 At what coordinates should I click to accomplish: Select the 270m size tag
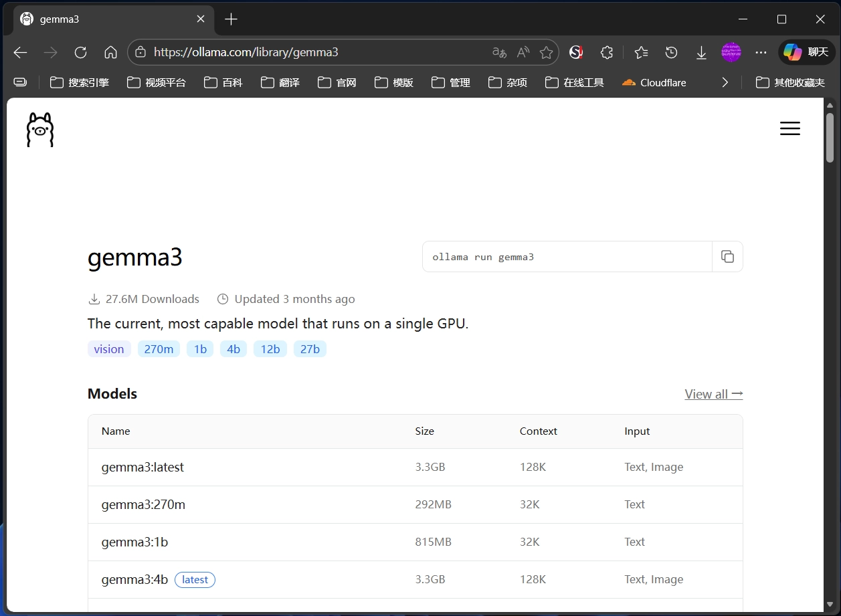[159, 349]
